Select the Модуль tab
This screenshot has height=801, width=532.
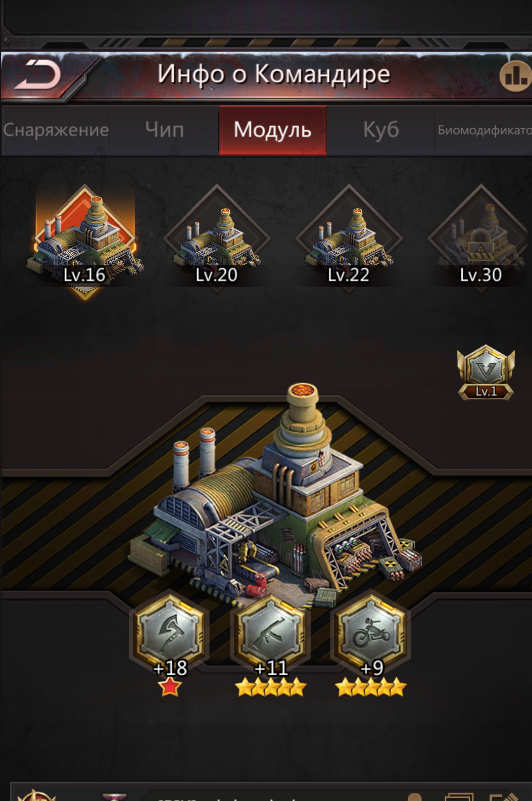pos(273,130)
